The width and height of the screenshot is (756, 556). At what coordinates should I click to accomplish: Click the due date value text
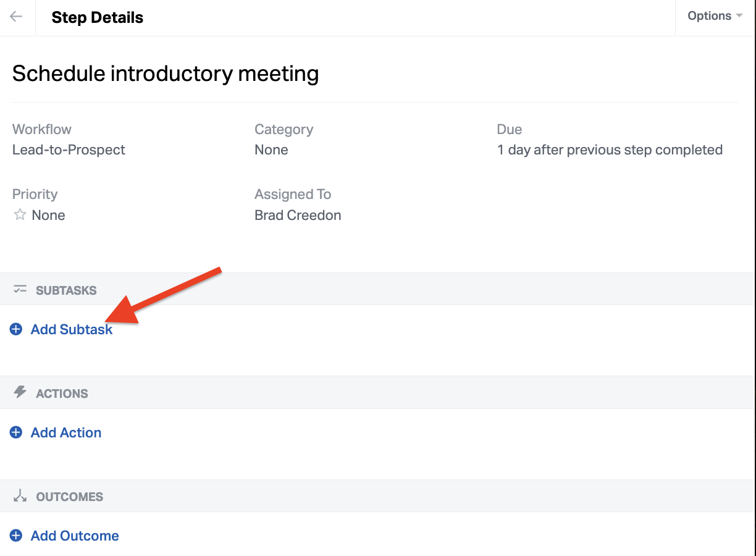coord(610,150)
